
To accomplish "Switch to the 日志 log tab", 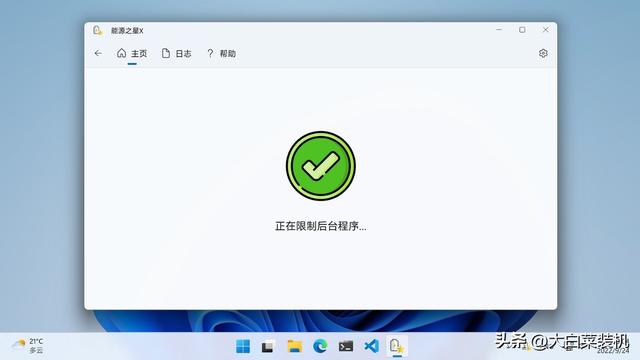I will coord(176,53).
